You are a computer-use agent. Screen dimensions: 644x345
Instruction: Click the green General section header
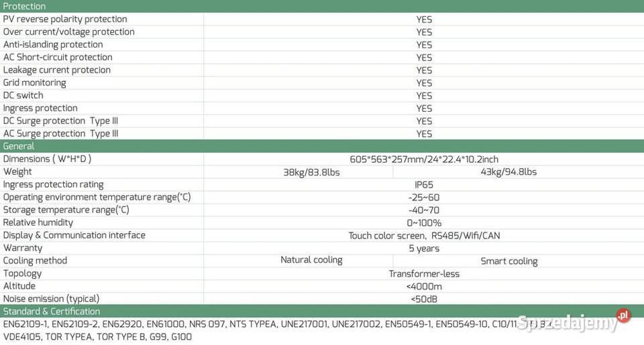pos(19,146)
